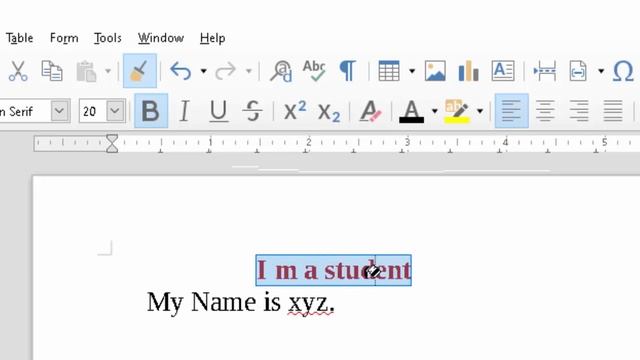The width and height of the screenshot is (640, 360).
Task: Toggle Strikethrough formatting
Action: [x=253, y=111]
